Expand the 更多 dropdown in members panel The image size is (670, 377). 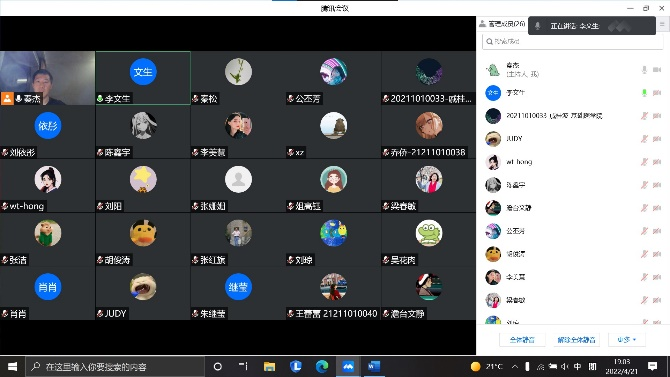pos(627,340)
